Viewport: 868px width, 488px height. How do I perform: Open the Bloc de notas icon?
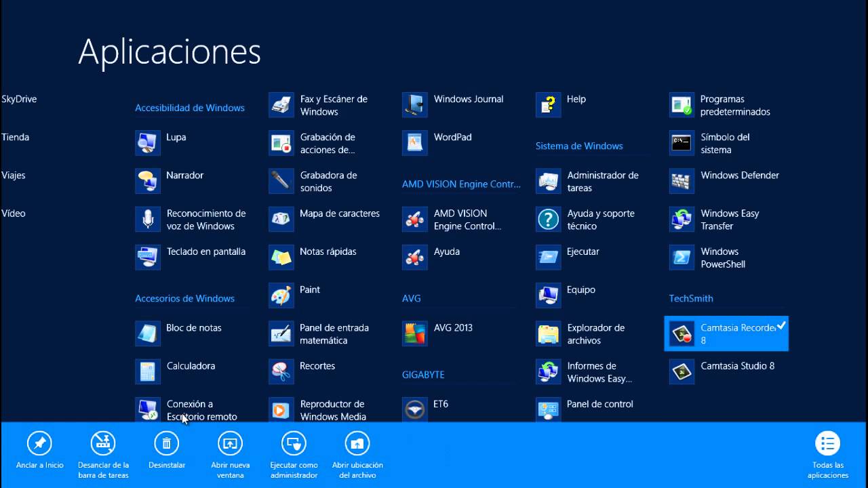tap(148, 333)
